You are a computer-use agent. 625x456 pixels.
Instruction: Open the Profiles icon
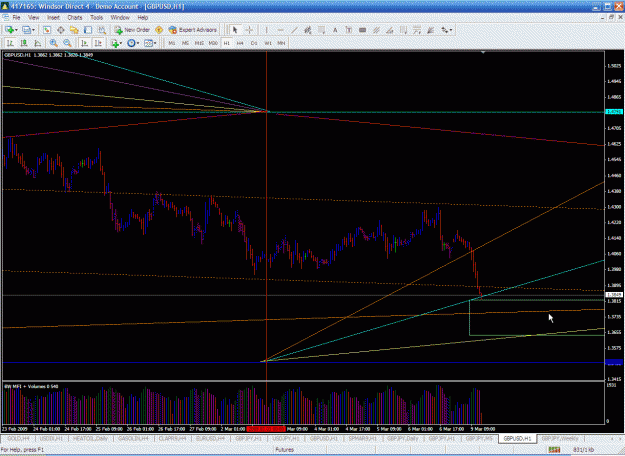tap(26, 30)
